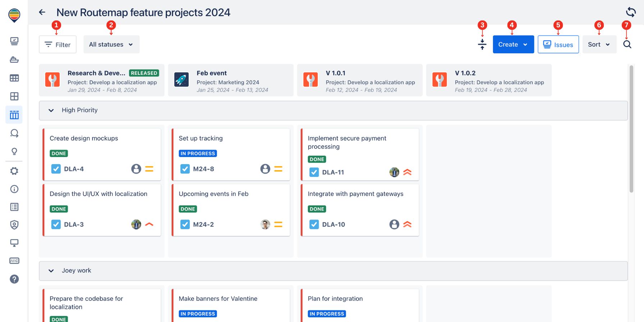Open the settings gear in sidebar
Viewport: 644px width, 322px height.
tap(14, 171)
